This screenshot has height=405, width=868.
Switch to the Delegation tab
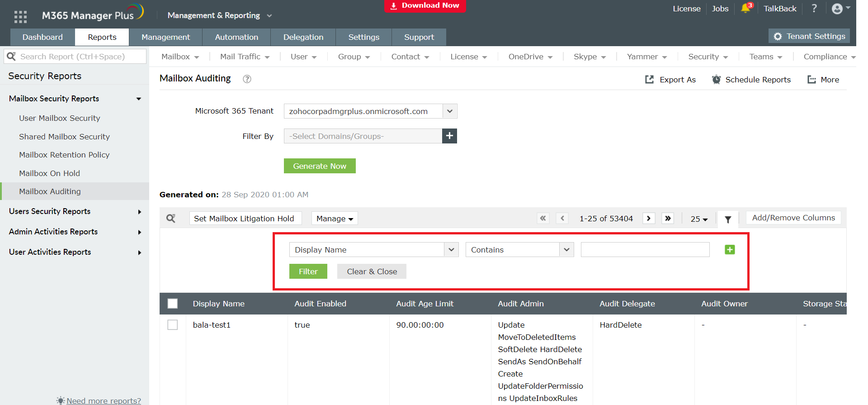303,37
